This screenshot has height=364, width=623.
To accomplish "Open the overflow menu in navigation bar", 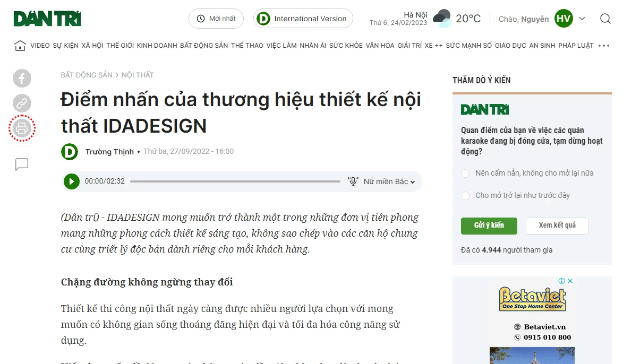I will [603, 45].
